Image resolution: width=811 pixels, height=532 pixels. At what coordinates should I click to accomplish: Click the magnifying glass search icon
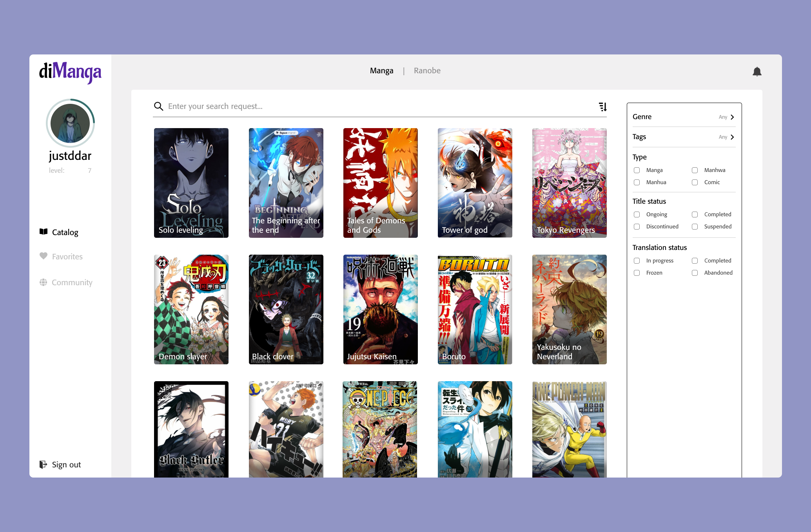pos(158,106)
